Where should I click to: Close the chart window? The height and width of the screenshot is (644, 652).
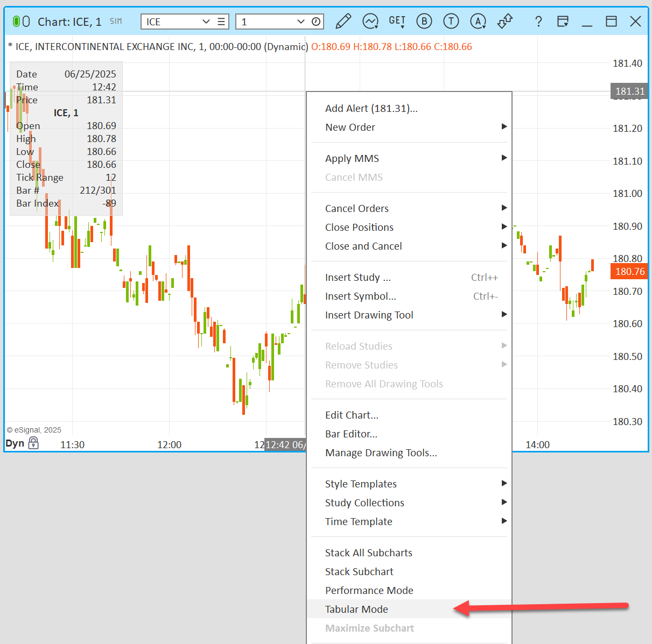[635, 22]
